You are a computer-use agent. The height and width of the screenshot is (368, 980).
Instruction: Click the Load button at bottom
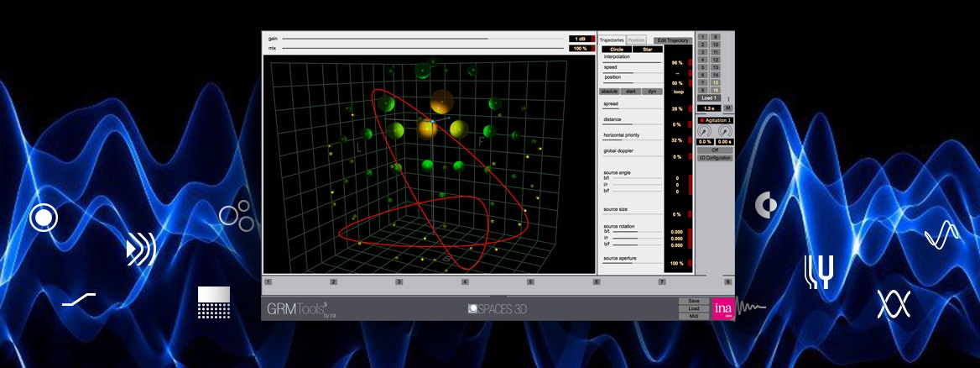[694, 308]
